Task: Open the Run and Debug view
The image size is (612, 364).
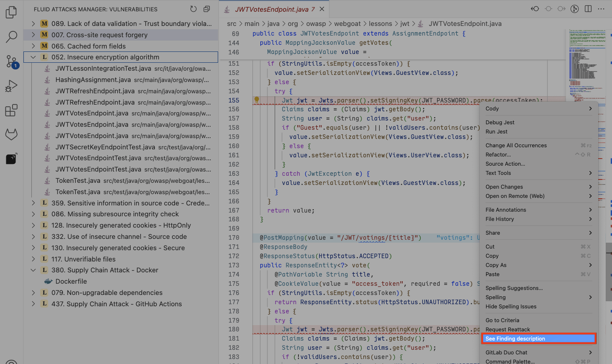Action: (x=11, y=86)
